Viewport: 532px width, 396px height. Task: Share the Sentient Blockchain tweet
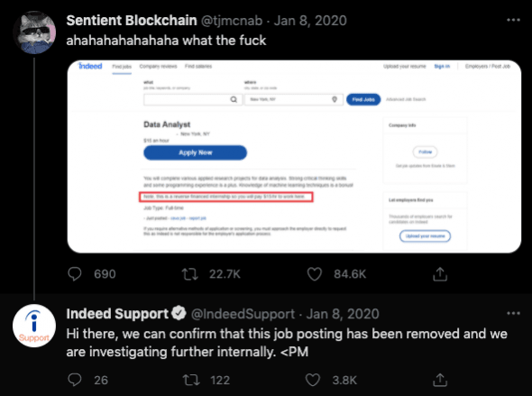click(440, 274)
